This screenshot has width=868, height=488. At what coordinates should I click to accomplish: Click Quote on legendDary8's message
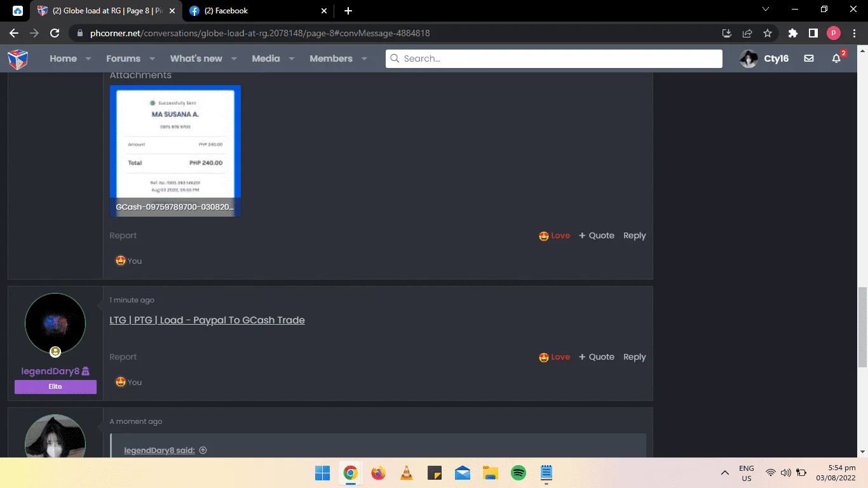point(597,357)
